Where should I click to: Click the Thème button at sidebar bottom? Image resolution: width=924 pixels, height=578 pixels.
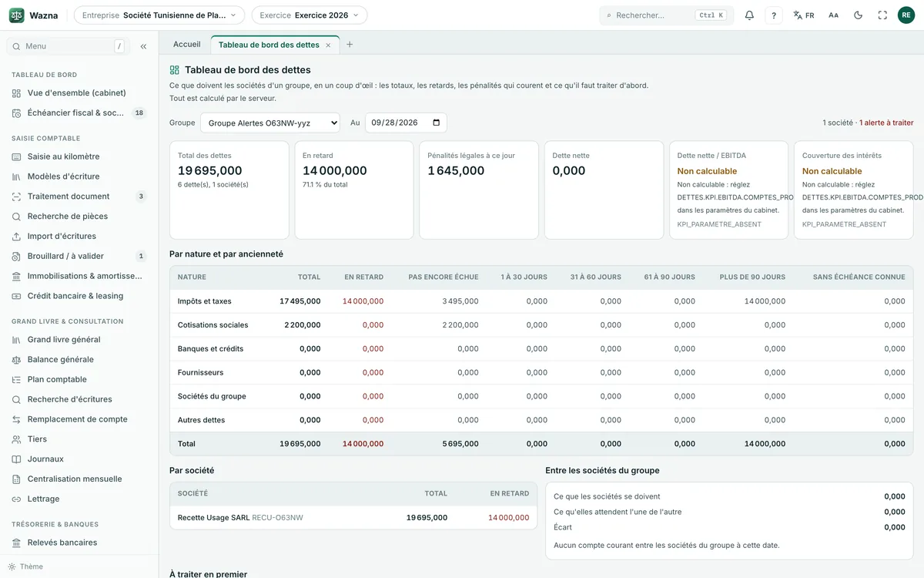pyautogui.click(x=26, y=566)
